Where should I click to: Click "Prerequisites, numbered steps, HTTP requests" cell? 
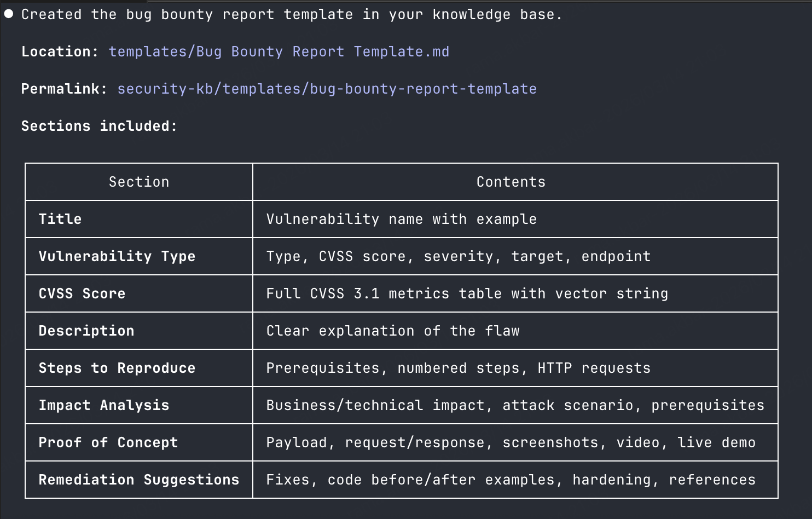458,368
